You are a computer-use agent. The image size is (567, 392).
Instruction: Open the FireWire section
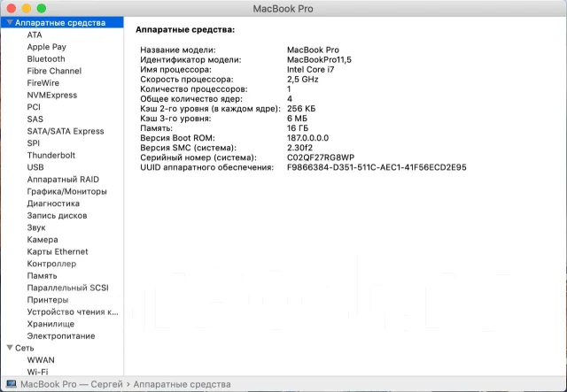coord(43,82)
